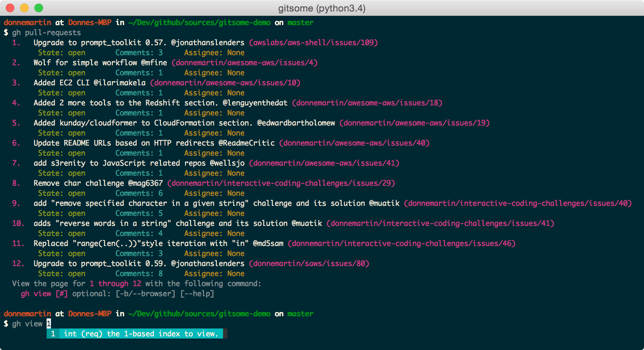Click the yellow minimize window button
Viewport: 644px width, 350px height.
24,8
